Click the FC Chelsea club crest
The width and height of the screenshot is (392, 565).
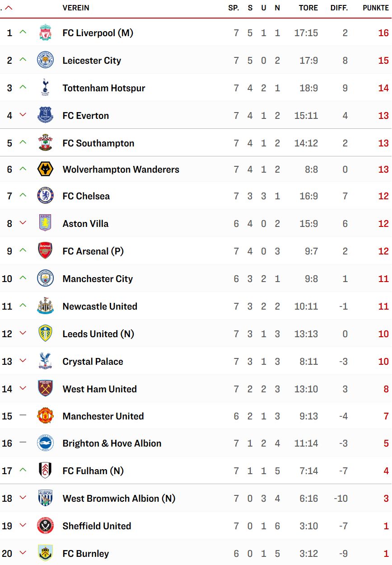point(45,196)
